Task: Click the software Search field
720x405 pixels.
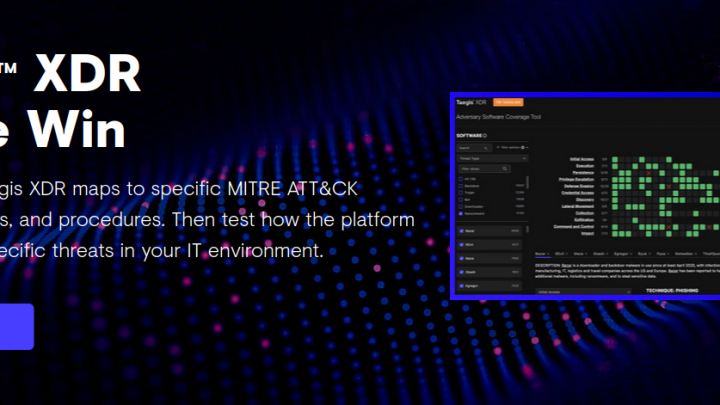Action: click(x=474, y=148)
